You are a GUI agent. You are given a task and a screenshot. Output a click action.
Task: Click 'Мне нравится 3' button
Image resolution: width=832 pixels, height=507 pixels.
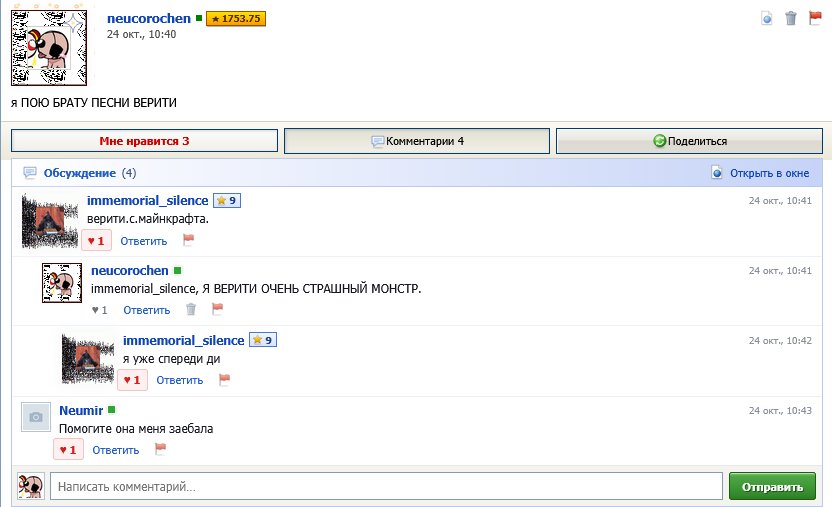[144, 141]
